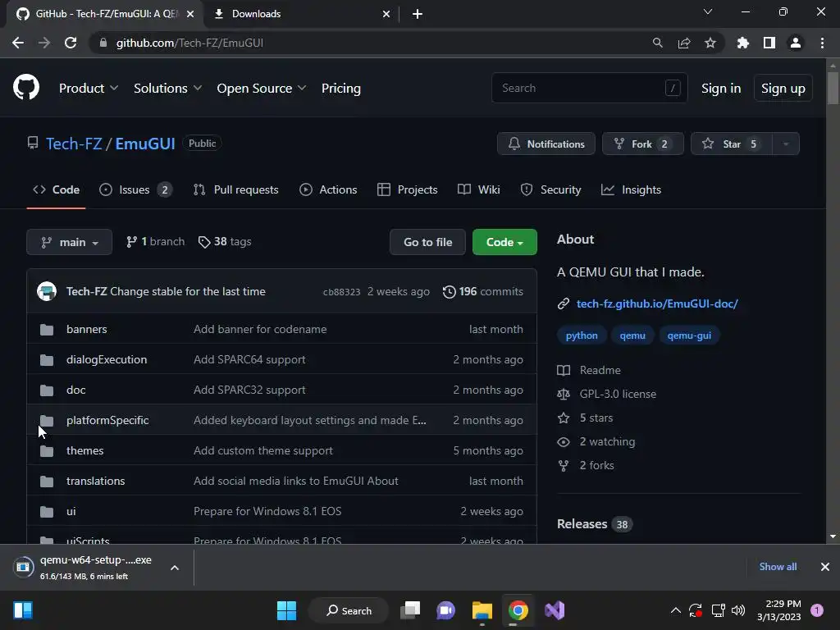Viewport: 840px width, 630px height.
Task: View the 38 tags link
Action: (225, 242)
